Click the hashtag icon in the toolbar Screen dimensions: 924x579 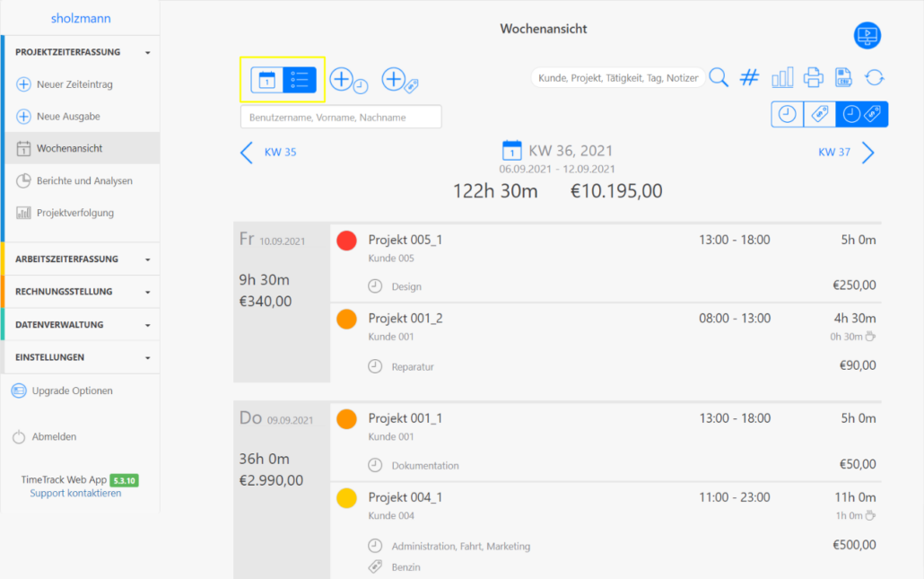tap(749, 78)
